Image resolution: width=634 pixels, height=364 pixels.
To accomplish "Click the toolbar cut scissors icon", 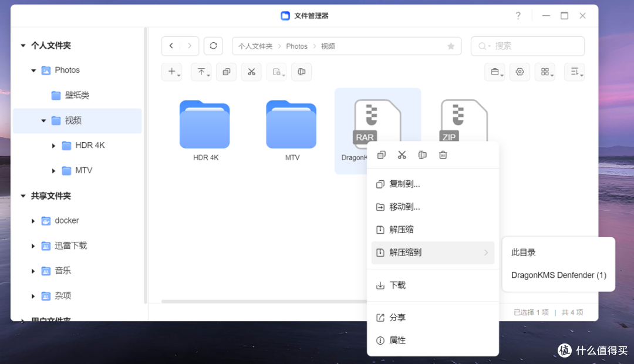I will 251,72.
